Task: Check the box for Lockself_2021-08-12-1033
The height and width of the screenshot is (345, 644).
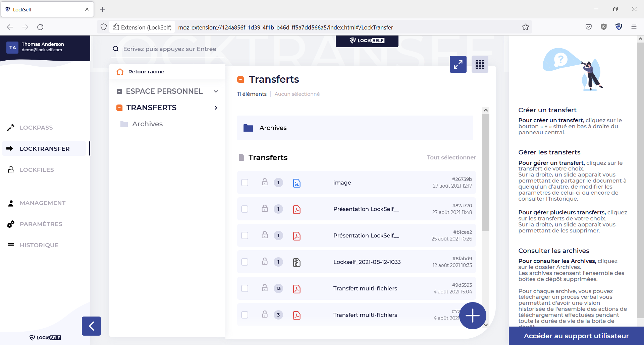Action: (245, 262)
